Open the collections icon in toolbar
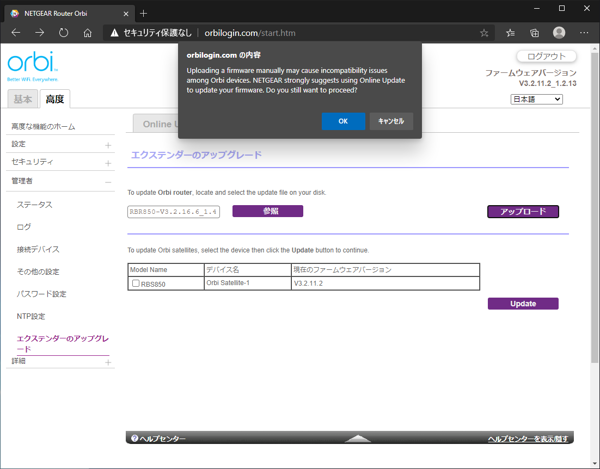600x469 pixels. (535, 33)
